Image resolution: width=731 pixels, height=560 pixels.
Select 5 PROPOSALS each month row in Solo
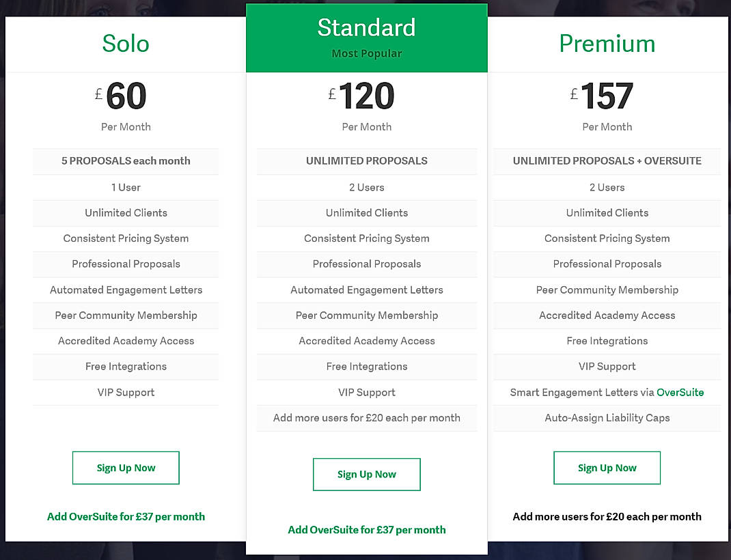[126, 161]
